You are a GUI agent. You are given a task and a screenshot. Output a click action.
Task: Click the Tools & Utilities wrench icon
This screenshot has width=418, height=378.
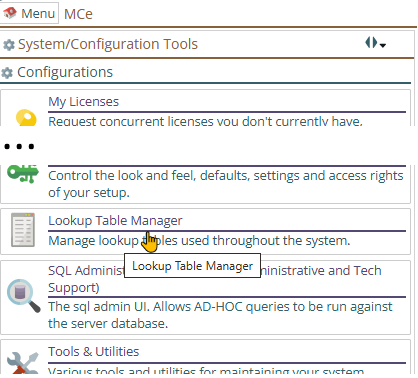[23, 363]
